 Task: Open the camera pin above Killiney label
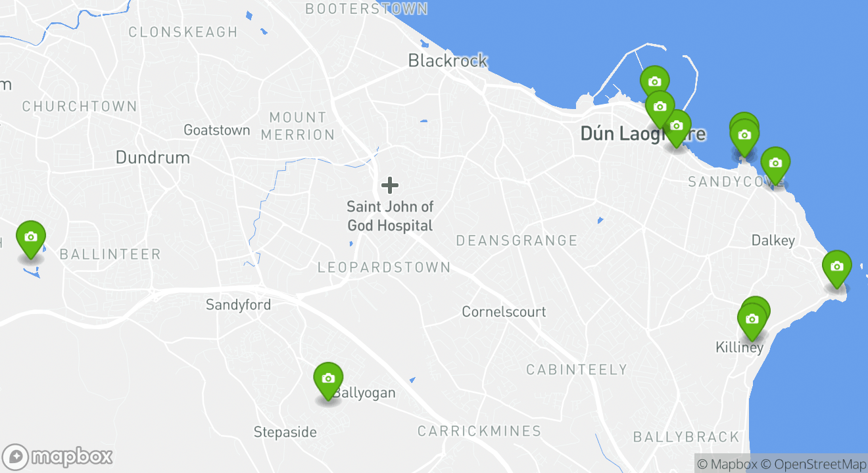click(x=752, y=320)
